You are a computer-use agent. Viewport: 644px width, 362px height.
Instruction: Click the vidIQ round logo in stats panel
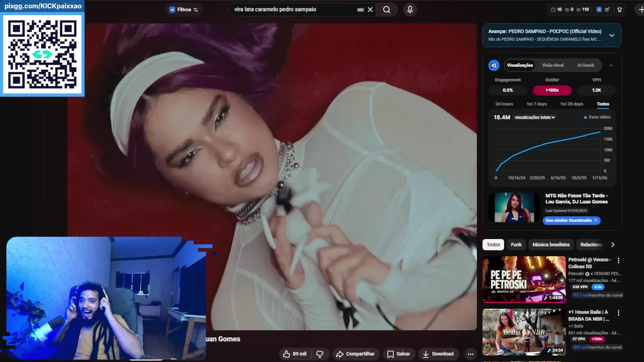click(494, 65)
